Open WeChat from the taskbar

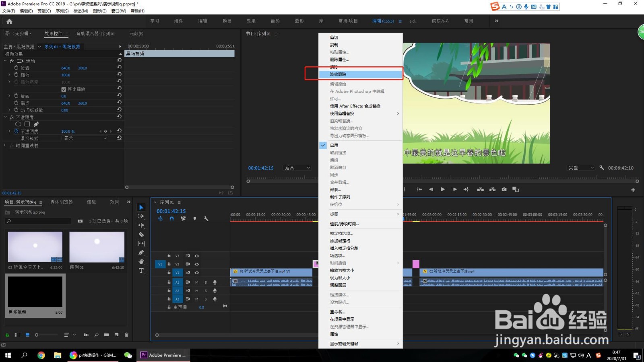pyautogui.click(x=128, y=355)
